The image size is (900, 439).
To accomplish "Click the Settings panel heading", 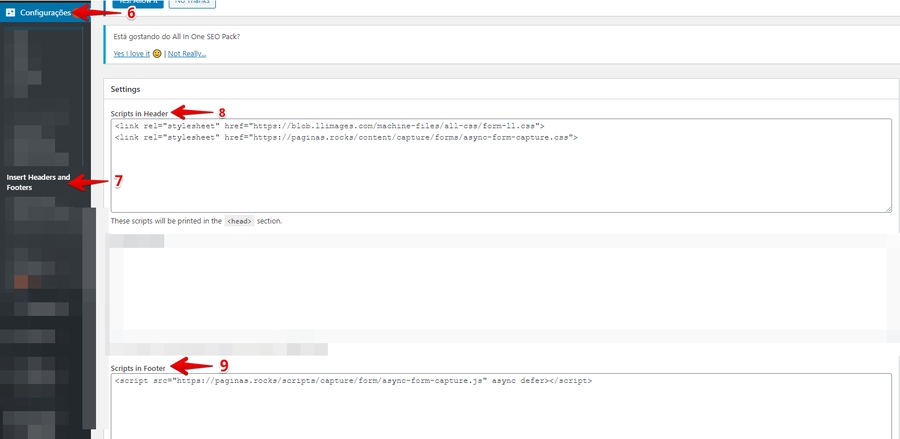I will 125,89.
